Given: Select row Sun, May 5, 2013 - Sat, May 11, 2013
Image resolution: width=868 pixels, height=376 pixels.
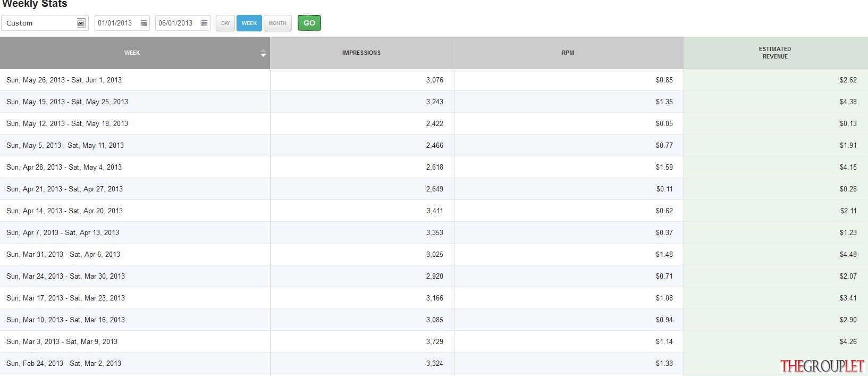Looking at the screenshot, I should click(434, 145).
